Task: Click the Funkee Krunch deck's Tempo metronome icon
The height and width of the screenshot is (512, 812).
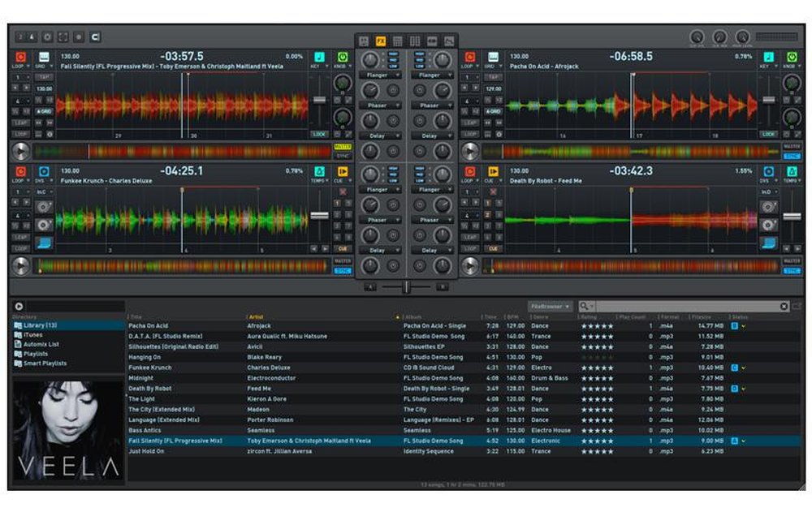Action: tap(319, 171)
